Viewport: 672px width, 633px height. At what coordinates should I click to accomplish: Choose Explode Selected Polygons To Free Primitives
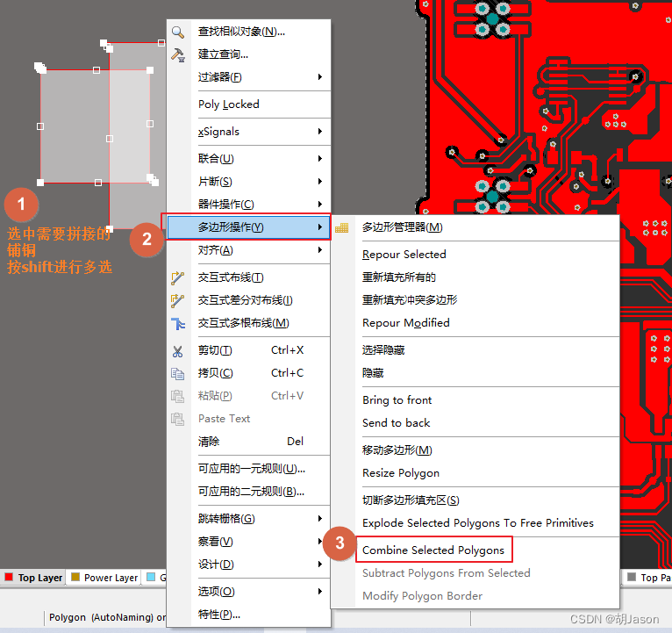click(475, 522)
